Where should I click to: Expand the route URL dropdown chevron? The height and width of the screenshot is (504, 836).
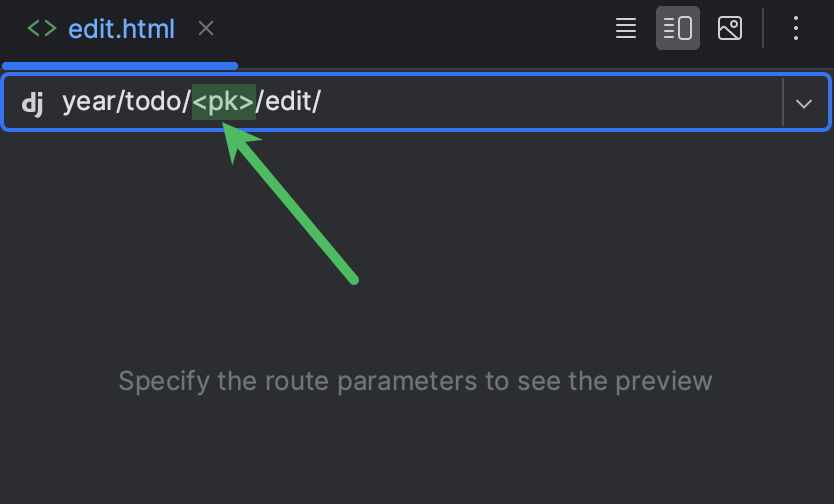804,103
